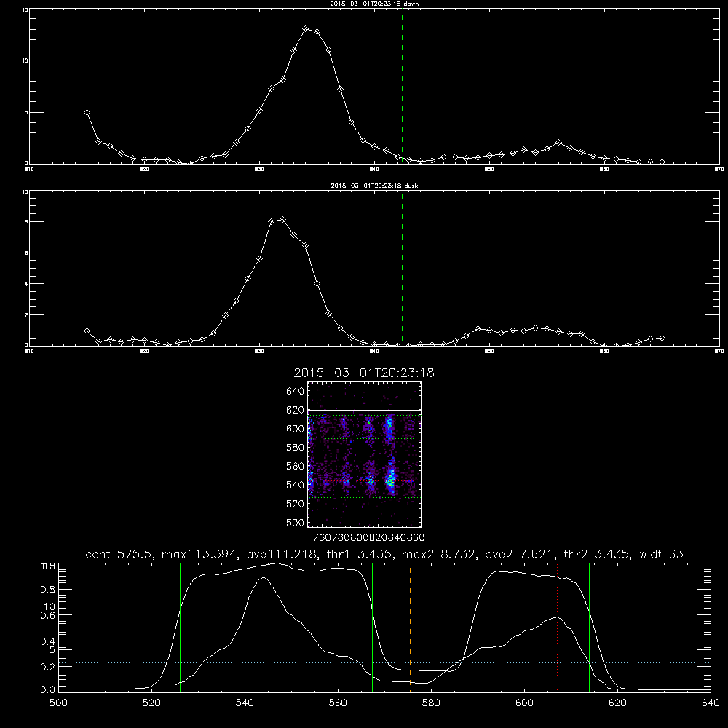Click spectral image y-axis label 520
The height and width of the screenshot is (728, 728).
pos(295,504)
